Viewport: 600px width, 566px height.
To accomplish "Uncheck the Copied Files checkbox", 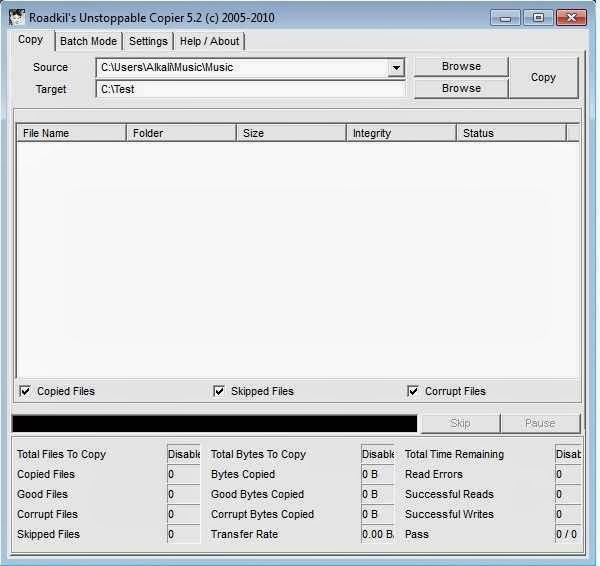I will 25,391.
